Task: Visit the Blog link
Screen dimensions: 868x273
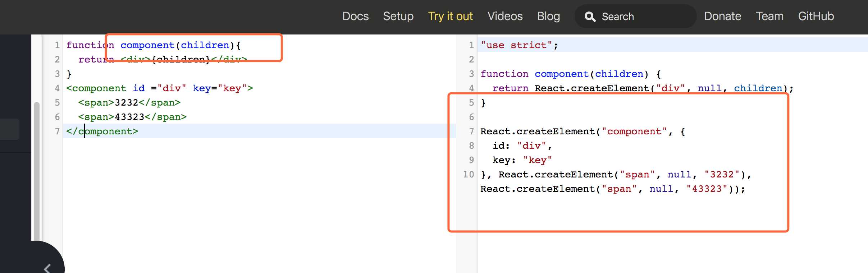Action: (x=548, y=16)
